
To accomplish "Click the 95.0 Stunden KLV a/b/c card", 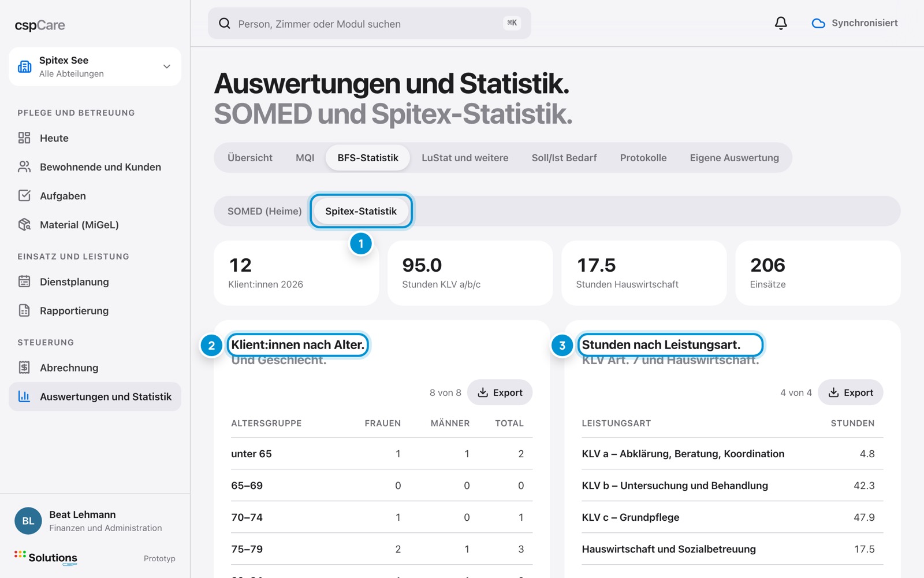I will tap(470, 273).
